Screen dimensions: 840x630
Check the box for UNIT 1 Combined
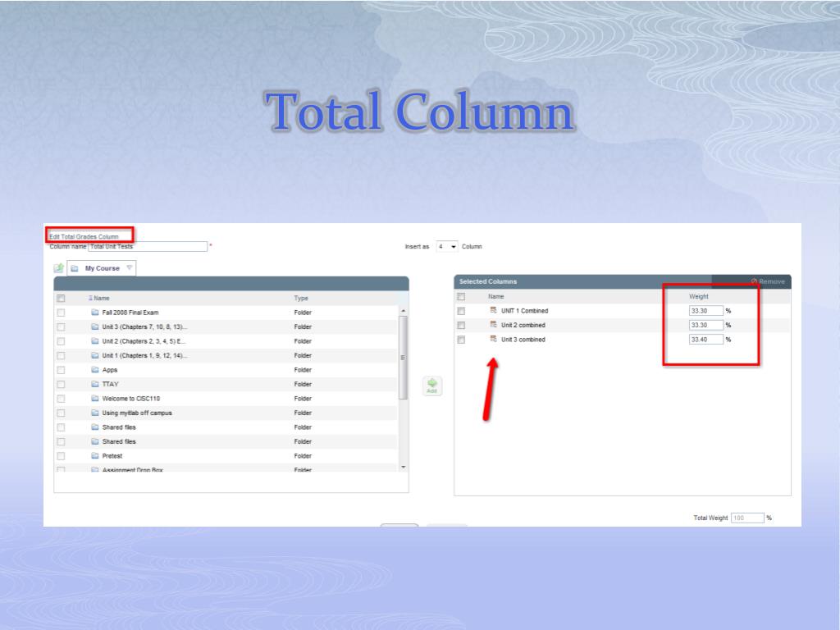tap(461, 311)
